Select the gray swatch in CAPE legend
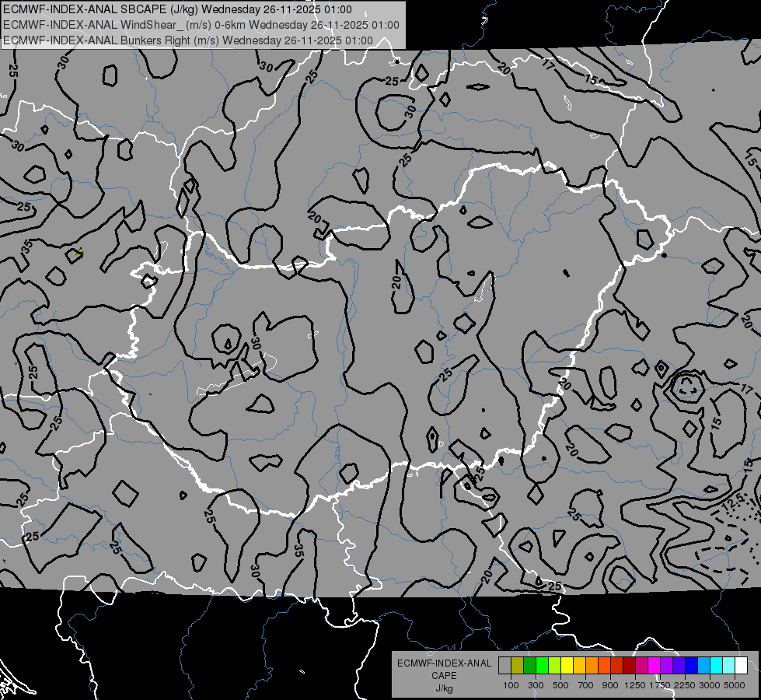The width and height of the screenshot is (761, 700). [504, 665]
